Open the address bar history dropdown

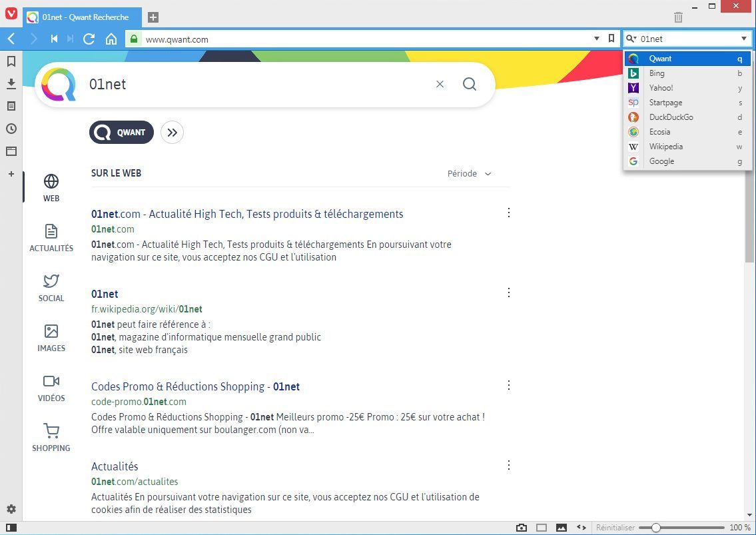click(x=597, y=39)
